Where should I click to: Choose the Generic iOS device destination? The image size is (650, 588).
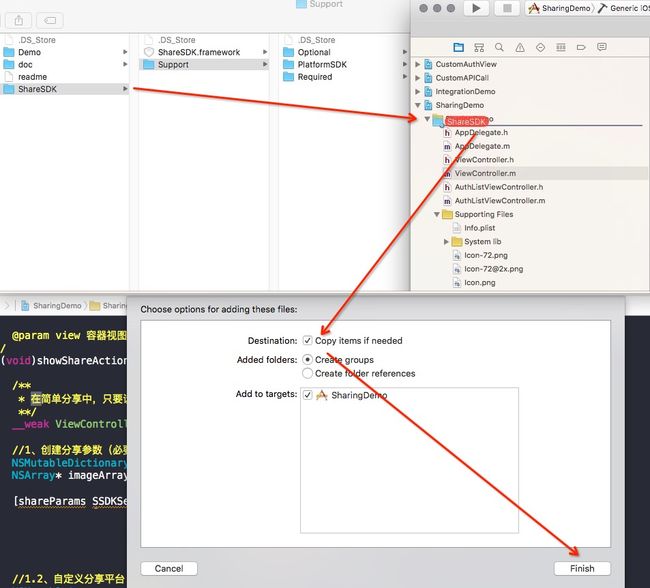point(623,8)
